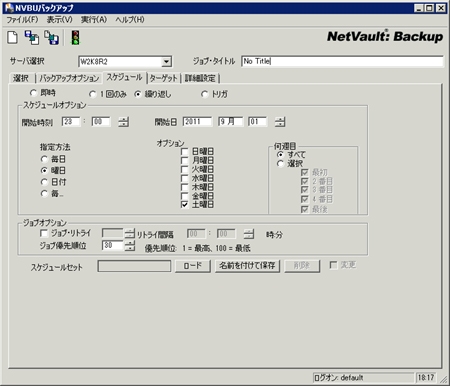Viewport: 450px width, 386px height.
Task: Click the 開始日 year field
Action: 197,122
